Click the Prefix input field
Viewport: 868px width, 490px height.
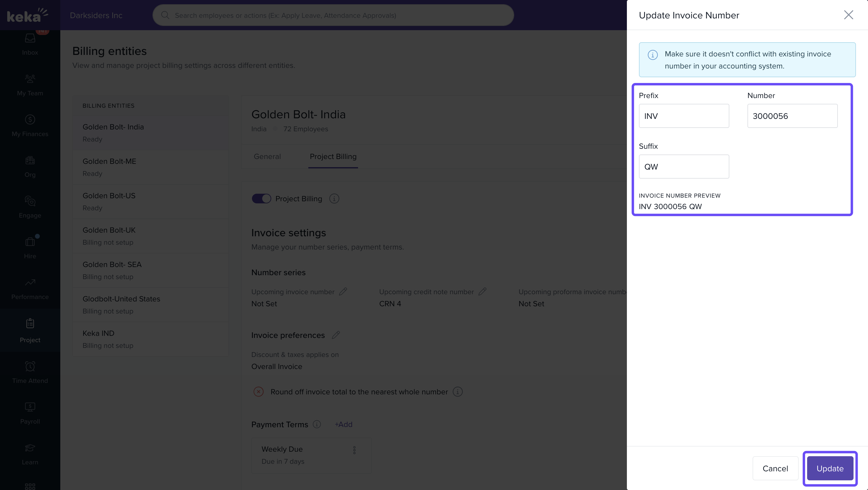(x=684, y=116)
